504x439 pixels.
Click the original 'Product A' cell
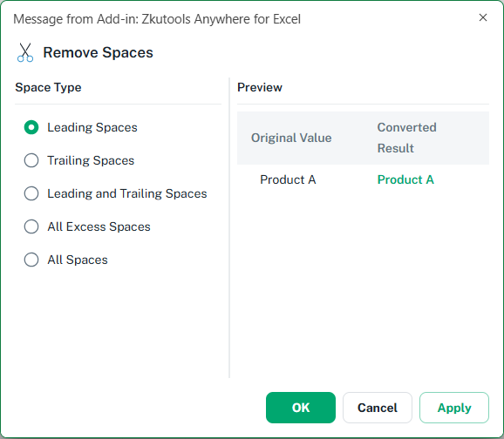[288, 179]
